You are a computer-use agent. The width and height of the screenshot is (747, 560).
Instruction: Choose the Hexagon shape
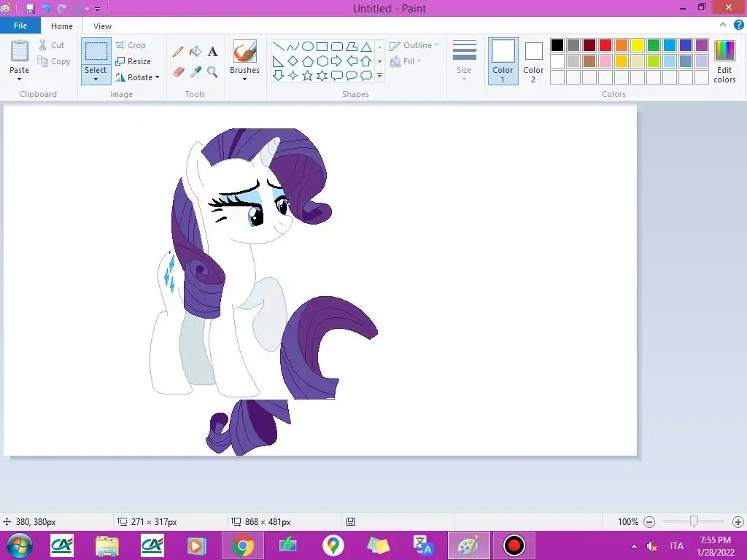pos(322,61)
